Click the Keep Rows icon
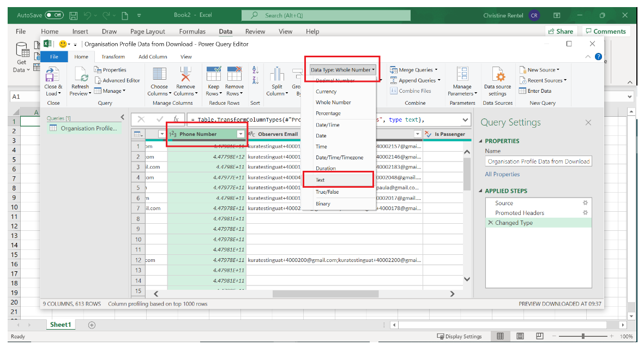 214,74
